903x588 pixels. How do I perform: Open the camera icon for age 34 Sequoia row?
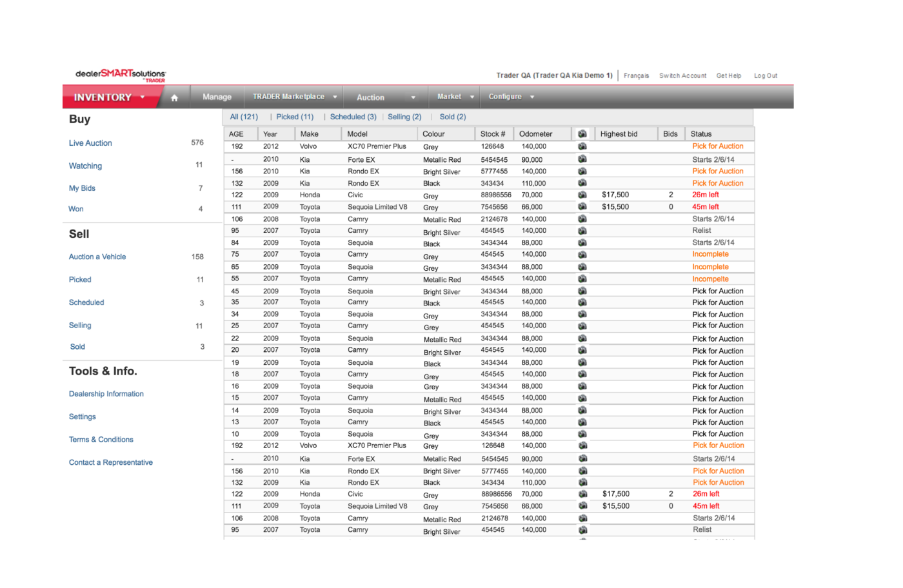tap(582, 314)
